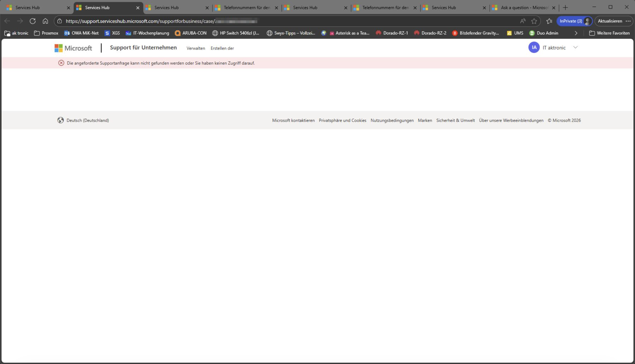635x364 pixels.
Task: Minimize the browser window
Action: coord(594,7)
